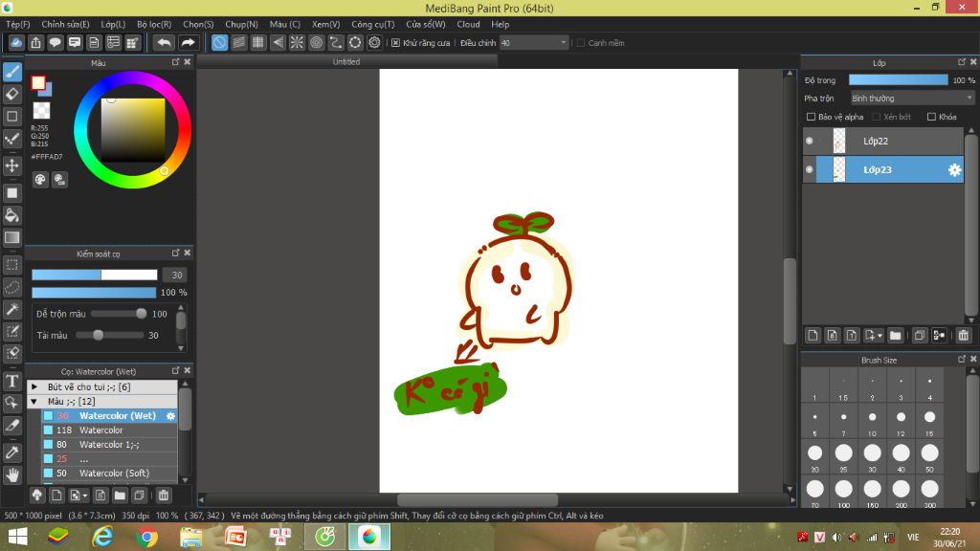
Task: Select the Move tool
Action: point(12,165)
